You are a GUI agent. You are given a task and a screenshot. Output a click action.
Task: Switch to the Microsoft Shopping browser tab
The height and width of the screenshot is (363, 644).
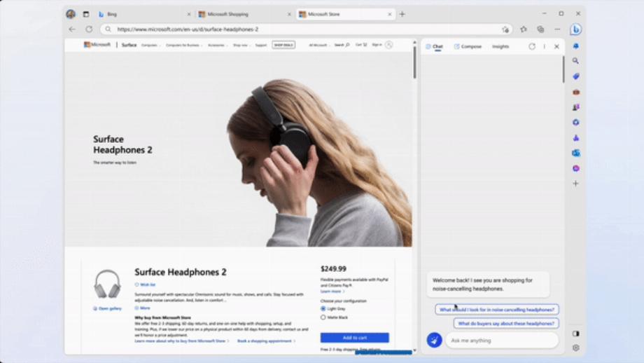[x=244, y=14]
